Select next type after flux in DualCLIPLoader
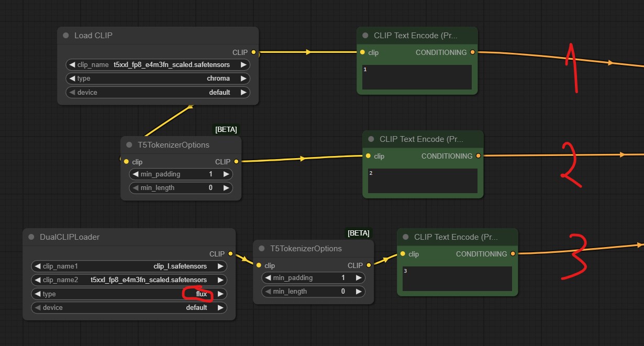 coord(220,294)
